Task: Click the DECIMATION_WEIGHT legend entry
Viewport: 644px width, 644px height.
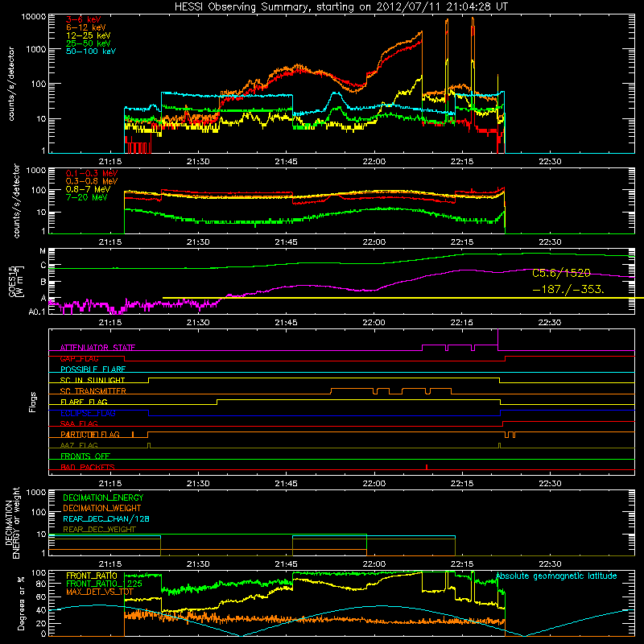Action: [x=102, y=509]
